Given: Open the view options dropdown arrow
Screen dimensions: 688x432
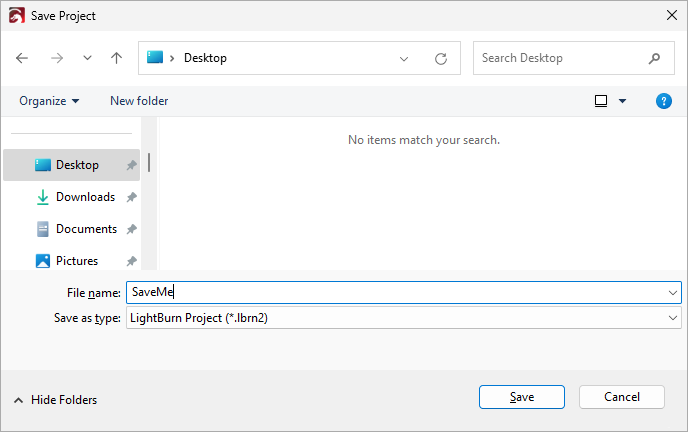Looking at the screenshot, I should (623, 101).
